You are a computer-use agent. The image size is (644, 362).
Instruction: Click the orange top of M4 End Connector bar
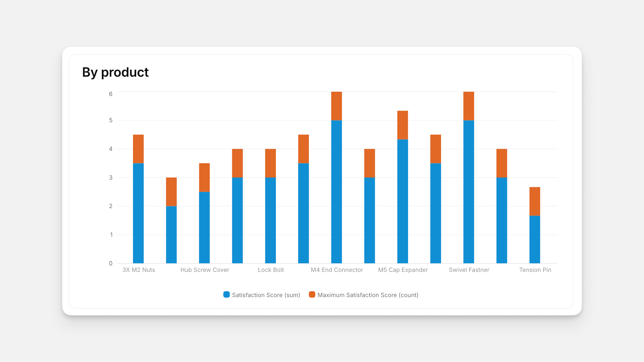tap(336, 106)
